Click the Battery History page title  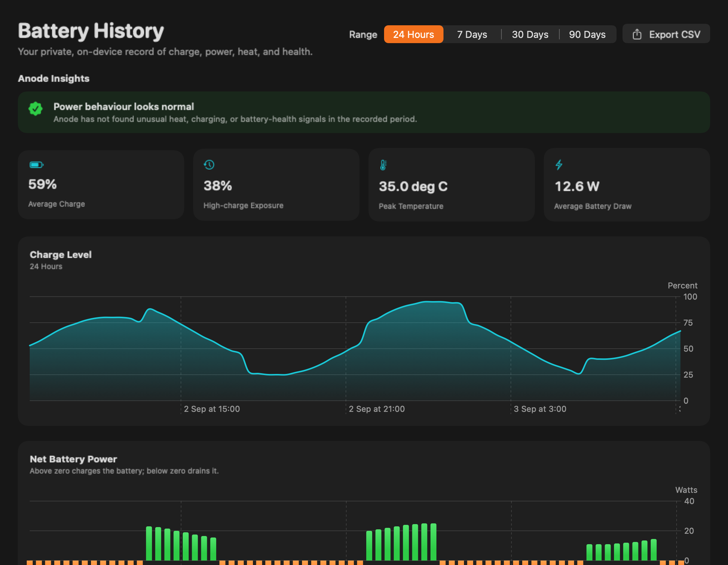point(91,31)
